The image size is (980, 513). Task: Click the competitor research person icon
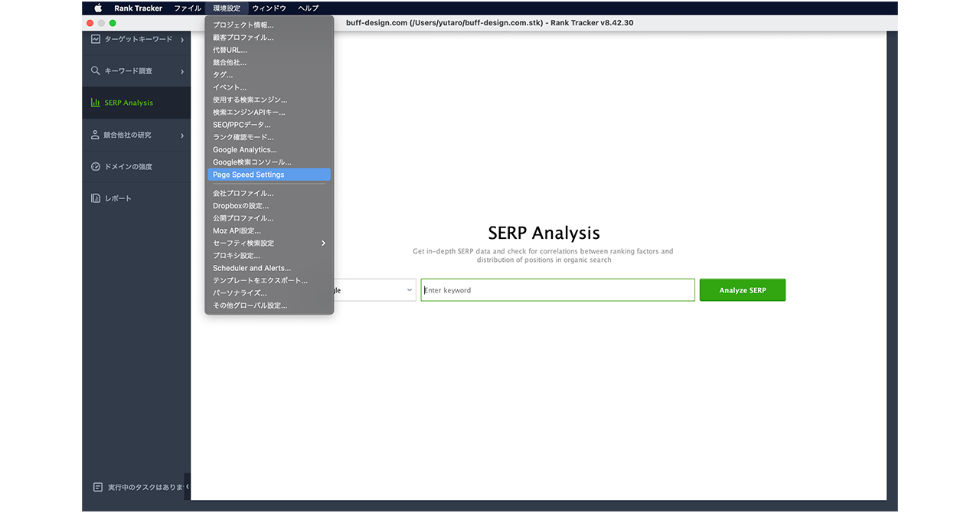pos(96,135)
